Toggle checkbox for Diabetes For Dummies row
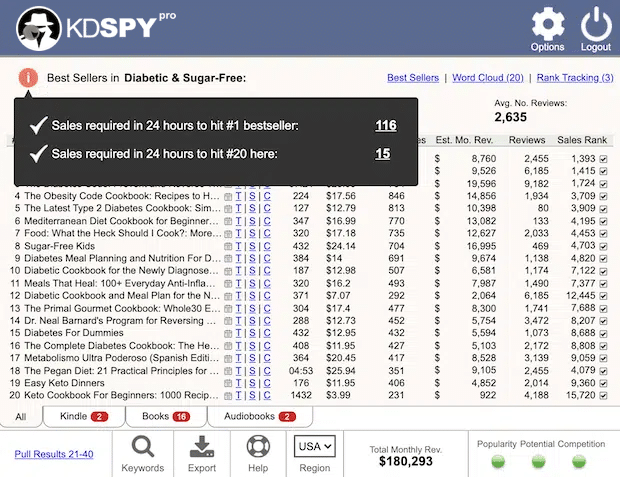Image resolution: width=620 pixels, height=477 pixels. click(603, 333)
